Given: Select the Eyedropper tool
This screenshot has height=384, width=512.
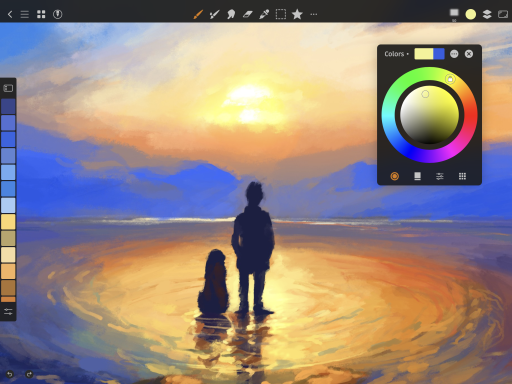Looking at the screenshot, I should tap(264, 14).
